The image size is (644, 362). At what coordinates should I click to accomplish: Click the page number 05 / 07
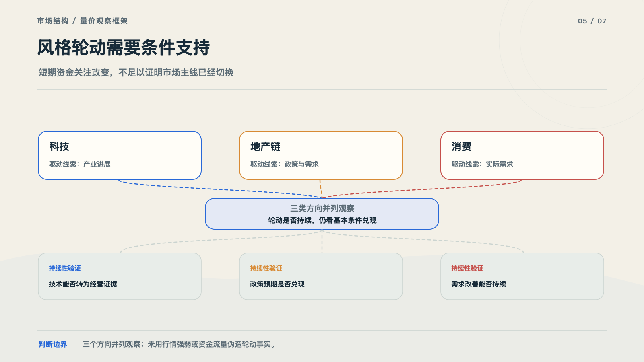592,21
